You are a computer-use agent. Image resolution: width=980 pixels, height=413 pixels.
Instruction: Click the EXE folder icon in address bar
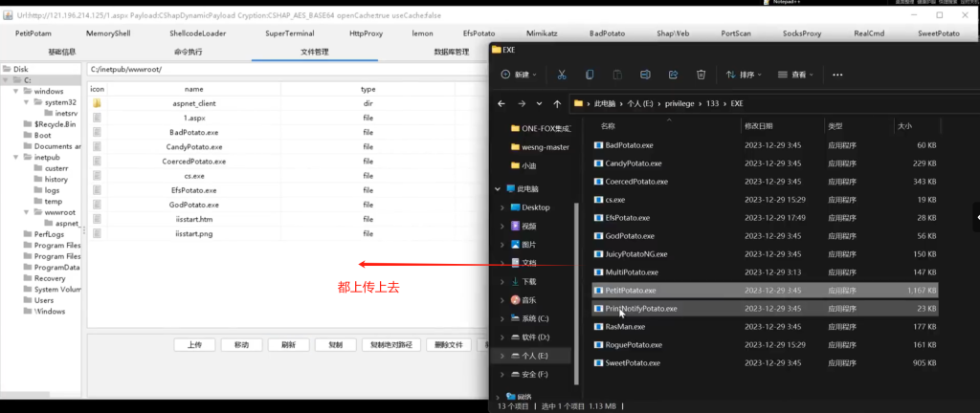coord(578,103)
